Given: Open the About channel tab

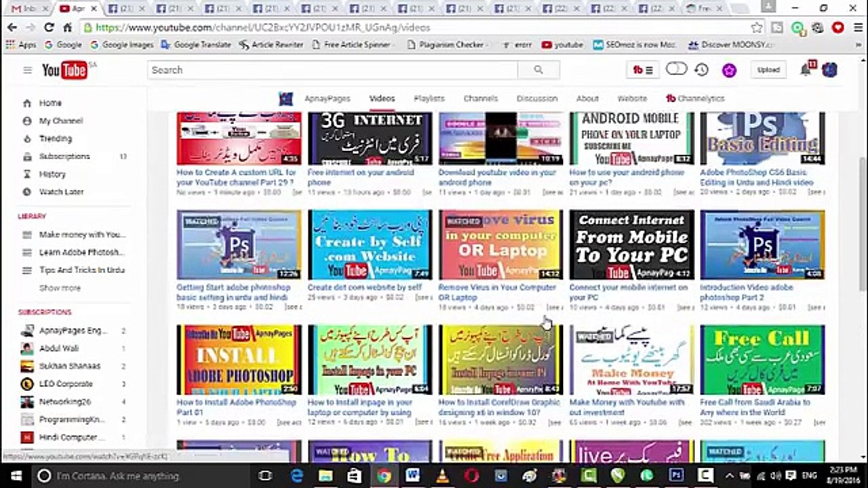Looking at the screenshot, I should click(x=587, y=98).
